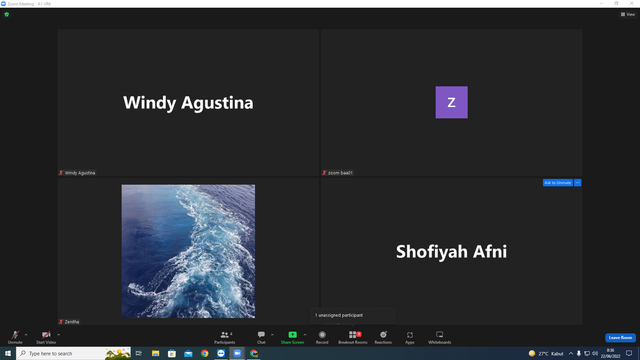Click the purple Z avatar of zoom baa01
The image size is (640, 360).
[x=451, y=102]
